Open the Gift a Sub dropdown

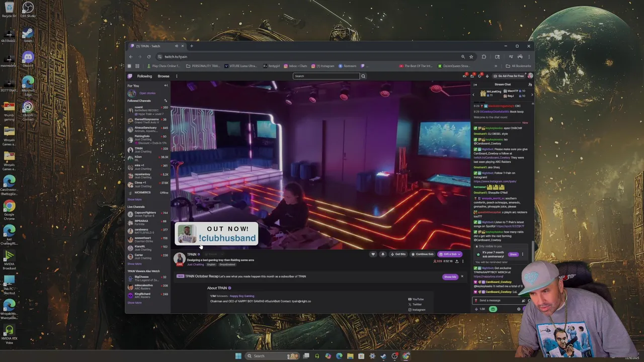[450, 254]
